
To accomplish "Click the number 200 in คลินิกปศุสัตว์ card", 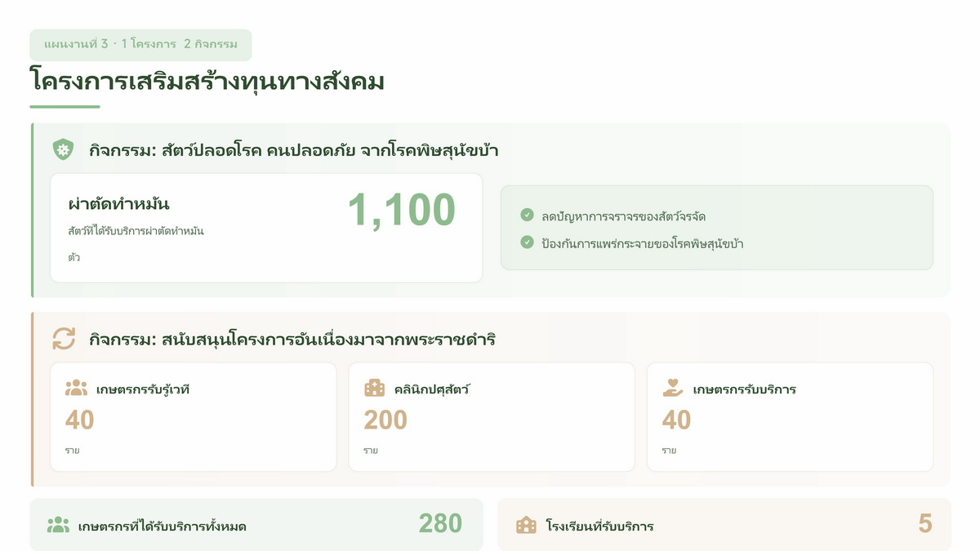I will coord(385,420).
